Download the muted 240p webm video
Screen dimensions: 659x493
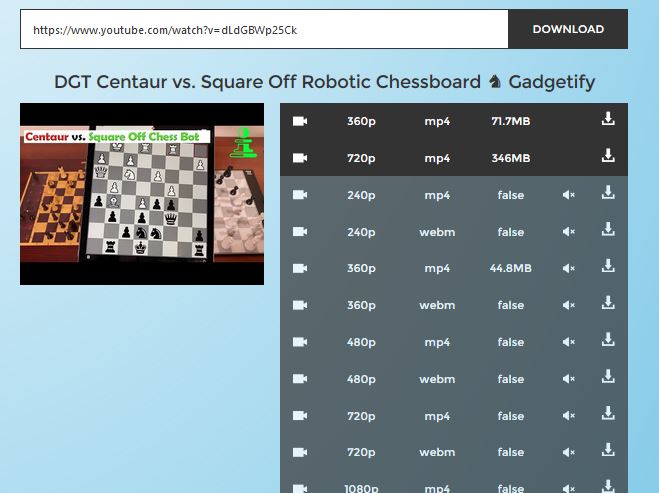click(608, 229)
